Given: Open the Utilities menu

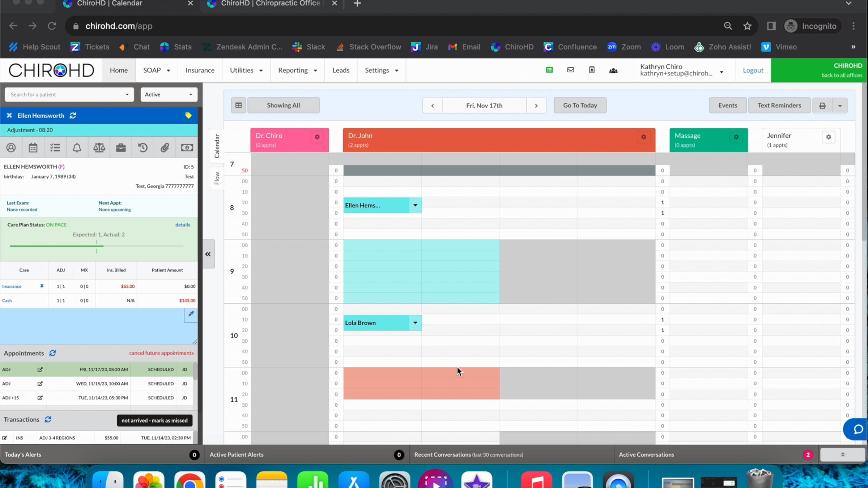Looking at the screenshot, I should [246, 70].
